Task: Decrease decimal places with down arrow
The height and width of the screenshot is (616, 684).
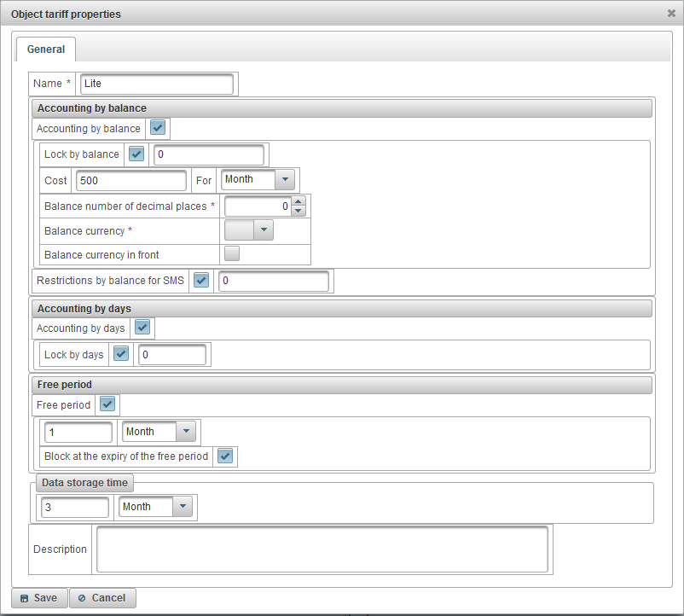Action: [298, 210]
